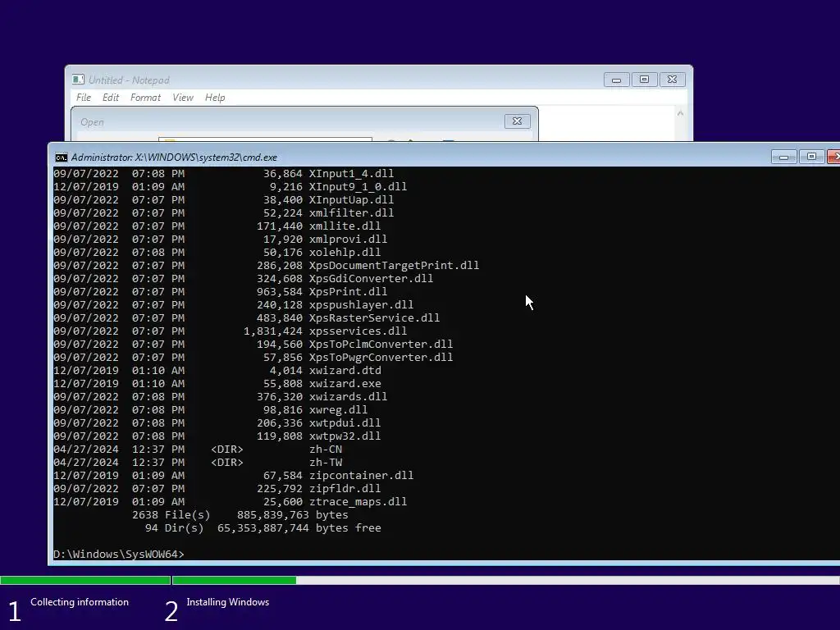
Task: Click the 1,831,424 file size value
Action: pos(272,331)
